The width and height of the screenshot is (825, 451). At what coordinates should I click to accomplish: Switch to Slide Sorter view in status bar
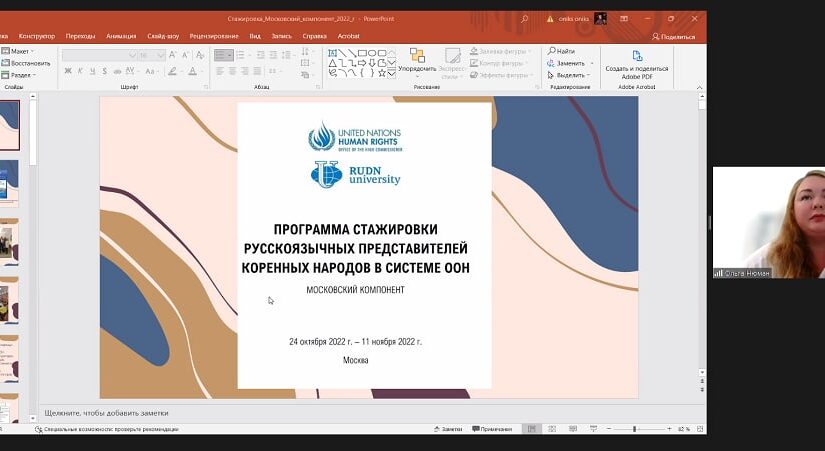[x=551, y=429]
